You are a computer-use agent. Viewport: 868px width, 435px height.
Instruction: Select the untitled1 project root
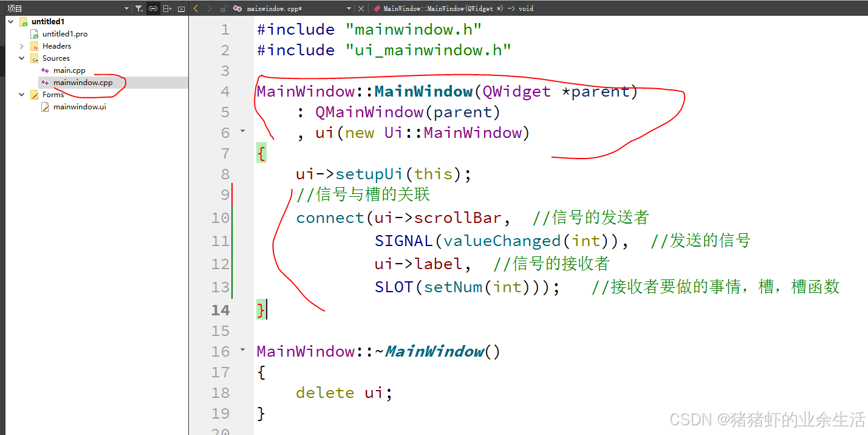coord(48,21)
